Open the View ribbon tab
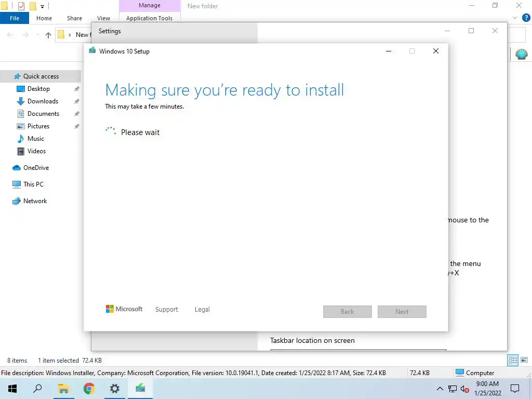 (x=103, y=18)
